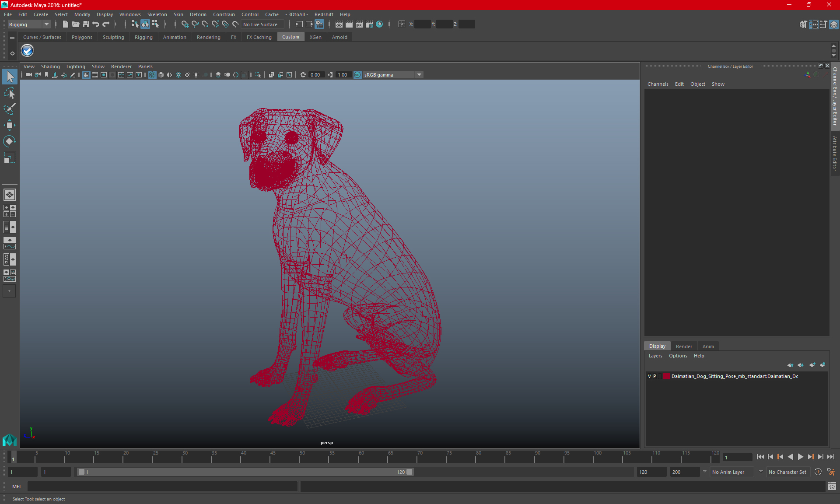Toggle wireframe display mode icon
Image resolution: width=840 pixels, height=504 pixels.
coord(152,74)
